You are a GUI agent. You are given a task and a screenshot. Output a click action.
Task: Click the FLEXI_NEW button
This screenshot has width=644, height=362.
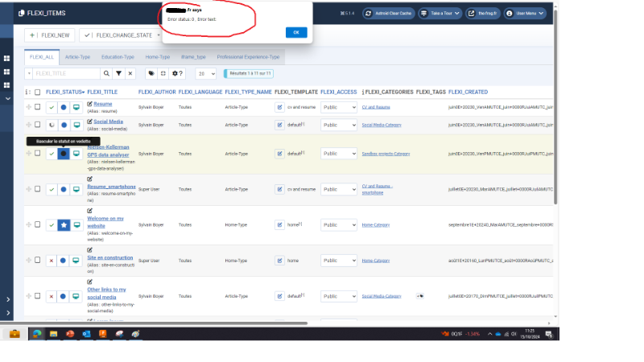click(x=50, y=35)
